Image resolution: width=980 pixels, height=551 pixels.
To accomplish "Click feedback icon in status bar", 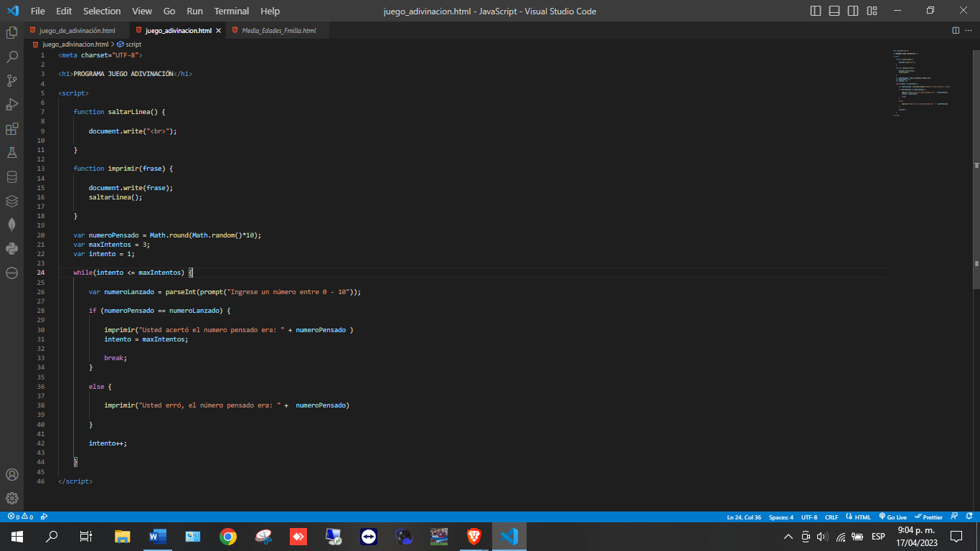I will pyautogui.click(x=954, y=517).
